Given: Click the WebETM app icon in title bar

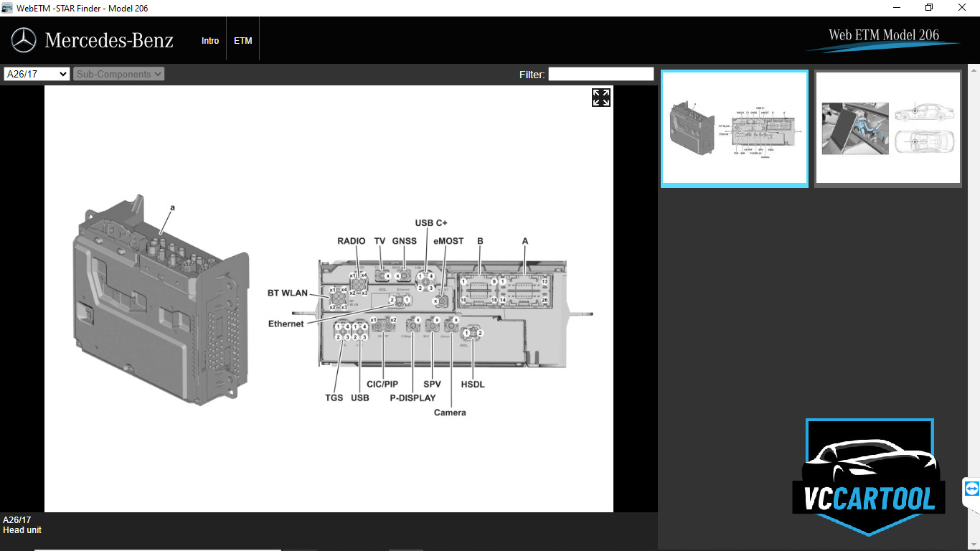Looking at the screenshot, I should 7,8.
